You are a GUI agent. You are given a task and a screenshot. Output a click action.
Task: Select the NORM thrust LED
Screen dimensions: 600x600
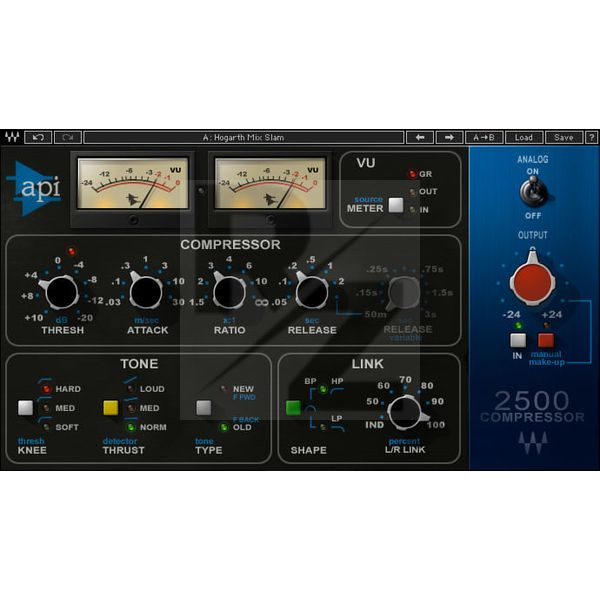(131, 427)
